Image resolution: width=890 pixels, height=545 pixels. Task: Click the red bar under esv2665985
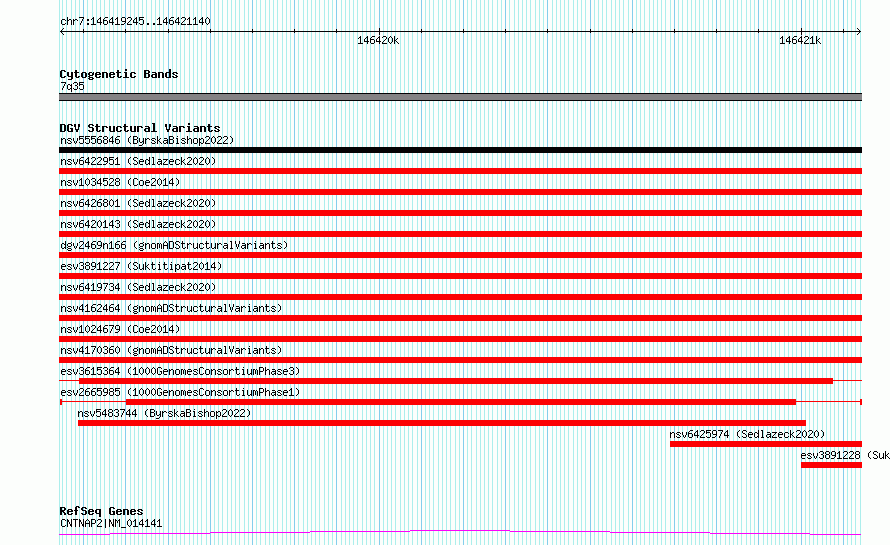[x=461, y=402]
